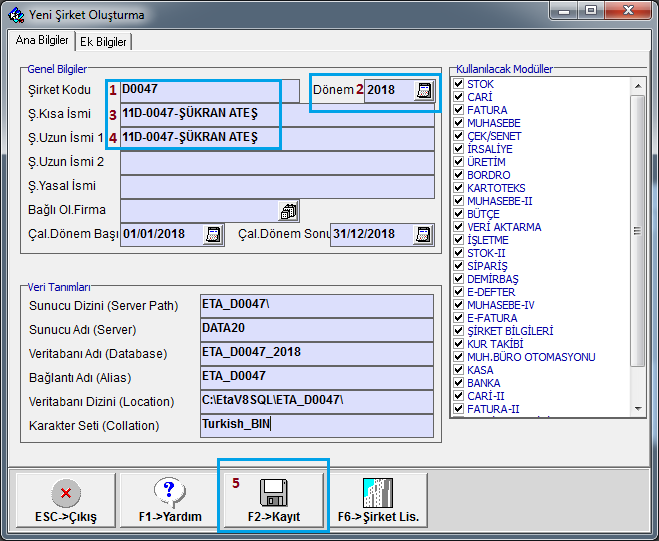Toggle the MUHASEBE module checkbox
659x541 pixels.
coord(459,123)
